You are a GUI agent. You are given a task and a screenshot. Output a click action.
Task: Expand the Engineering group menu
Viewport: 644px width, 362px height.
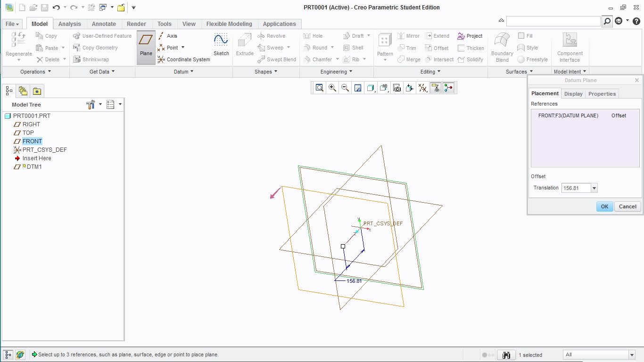click(x=337, y=72)
